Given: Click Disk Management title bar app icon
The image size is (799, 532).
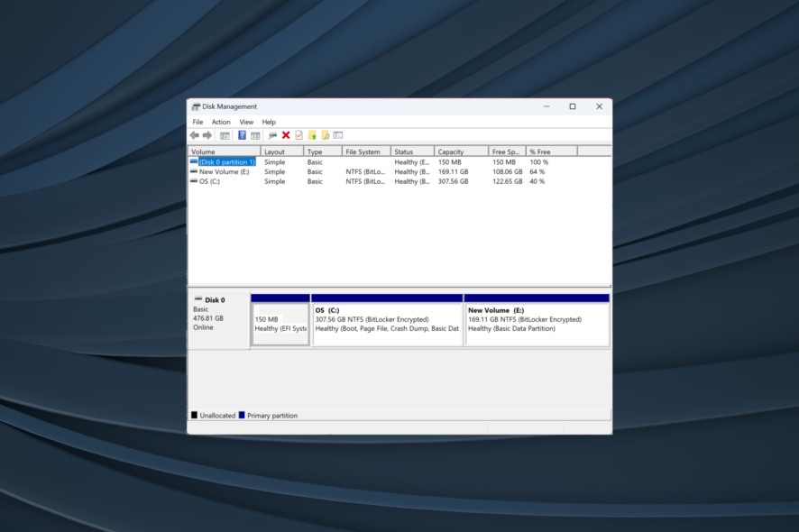Looking at the screenshot, I should [x=196, y=107].
